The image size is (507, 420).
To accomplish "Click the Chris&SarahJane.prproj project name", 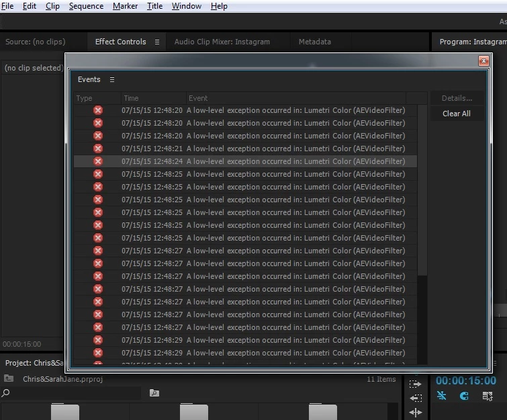I will pyautogui.click(x=62, y=379).
